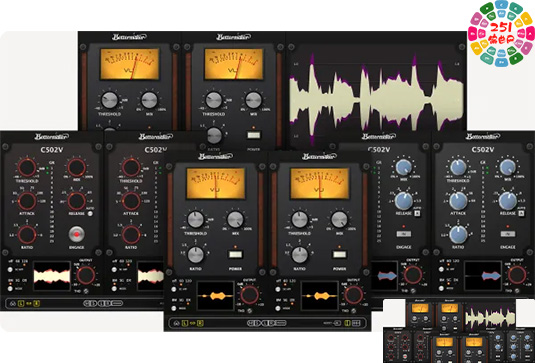Click RATIO knob on second red-ring C502V panel
This screenshot has width=535, height=363.
coord(131,235)
